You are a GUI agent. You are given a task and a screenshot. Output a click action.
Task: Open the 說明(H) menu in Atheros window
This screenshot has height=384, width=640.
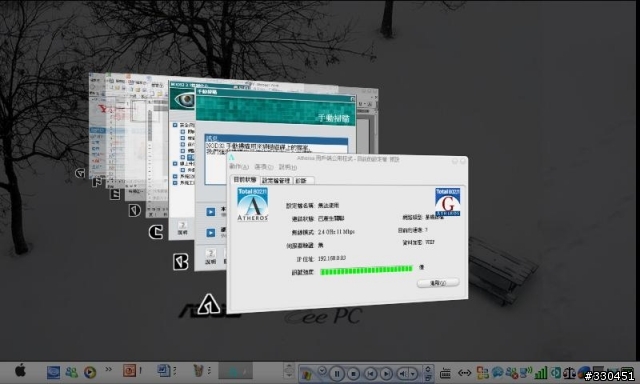(288, 167)
